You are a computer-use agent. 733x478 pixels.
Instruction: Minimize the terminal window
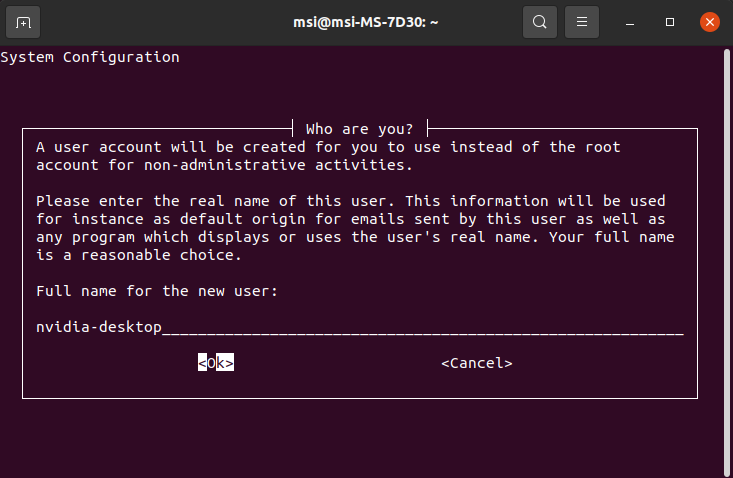(x=630, y=22)
